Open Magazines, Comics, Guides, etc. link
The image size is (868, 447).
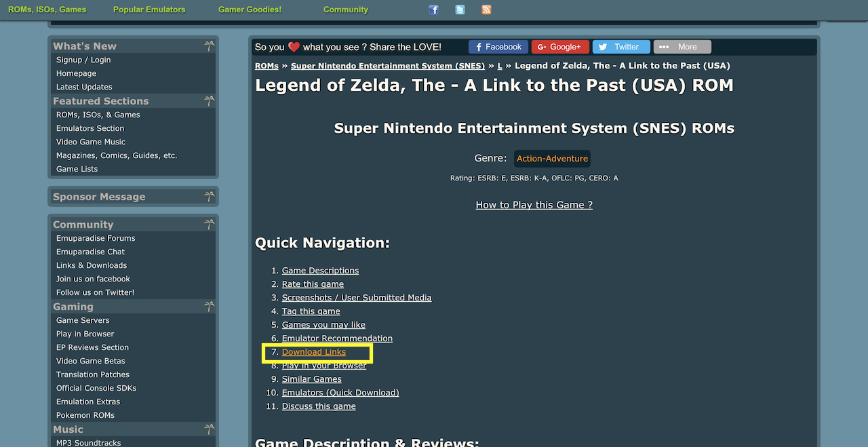[x=117, y=155]
